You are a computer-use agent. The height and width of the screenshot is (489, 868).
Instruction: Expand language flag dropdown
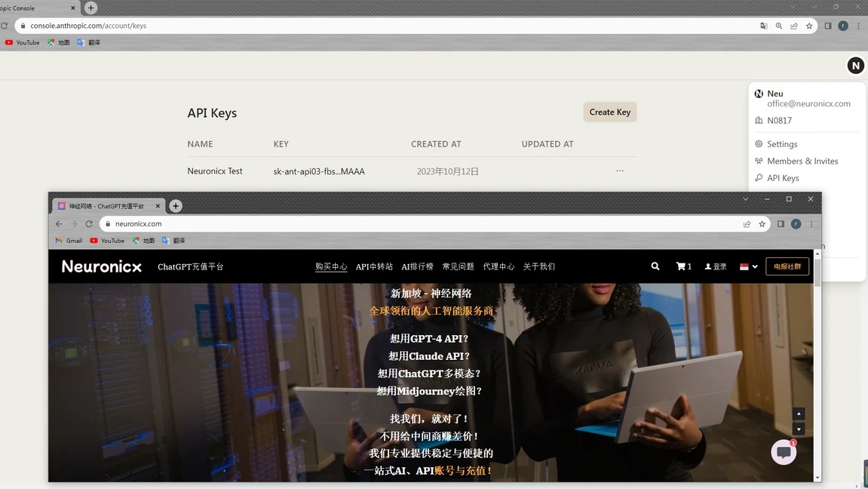tap(748, 266)
